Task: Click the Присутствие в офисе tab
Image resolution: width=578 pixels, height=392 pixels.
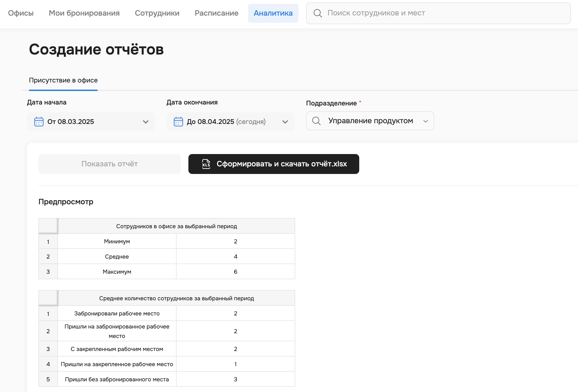Action: (x=63, y=80)
